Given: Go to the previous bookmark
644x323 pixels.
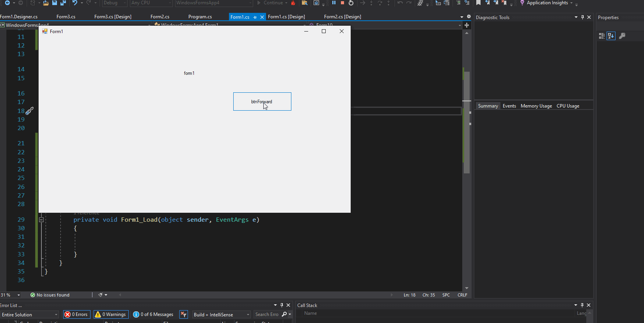Looking at the screenshot, I should (x=487, y=3).
